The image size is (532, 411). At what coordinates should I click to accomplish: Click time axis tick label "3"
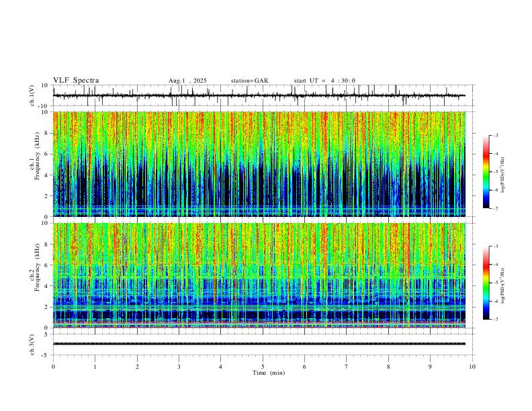(x=179, y=367)
